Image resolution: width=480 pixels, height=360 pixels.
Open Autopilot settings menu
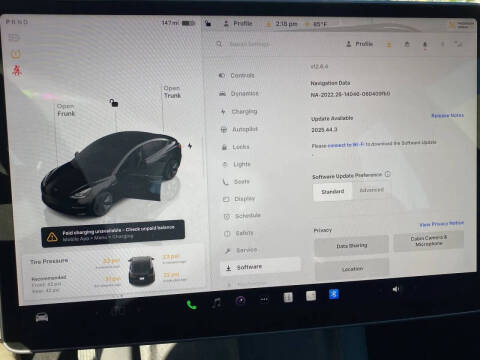point(239,129)
